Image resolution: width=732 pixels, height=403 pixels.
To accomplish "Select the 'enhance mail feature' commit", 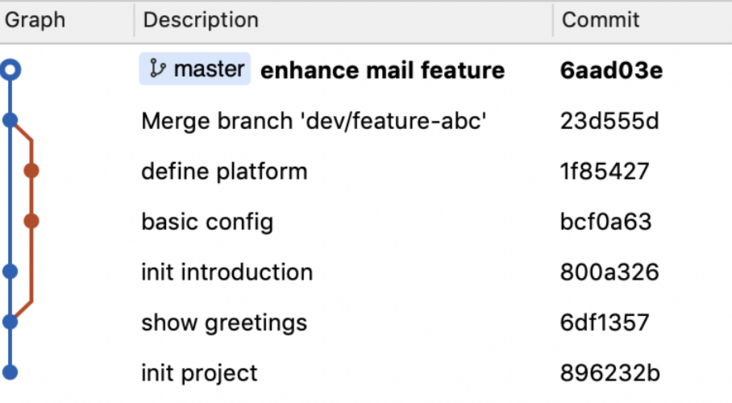I will (x=382, y=70).
